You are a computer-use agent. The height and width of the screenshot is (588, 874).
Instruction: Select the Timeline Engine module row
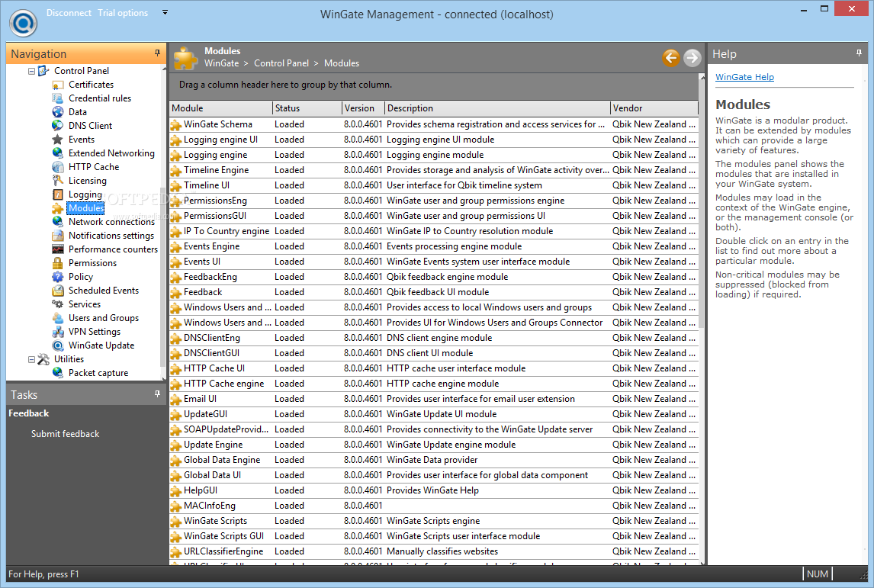[434, 170]
